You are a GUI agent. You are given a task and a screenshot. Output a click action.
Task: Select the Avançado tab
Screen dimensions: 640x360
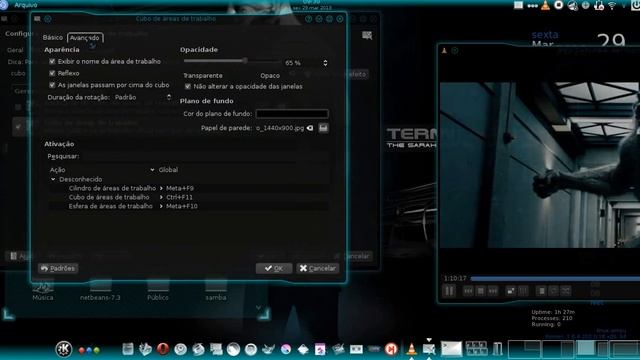coord(84,38)
